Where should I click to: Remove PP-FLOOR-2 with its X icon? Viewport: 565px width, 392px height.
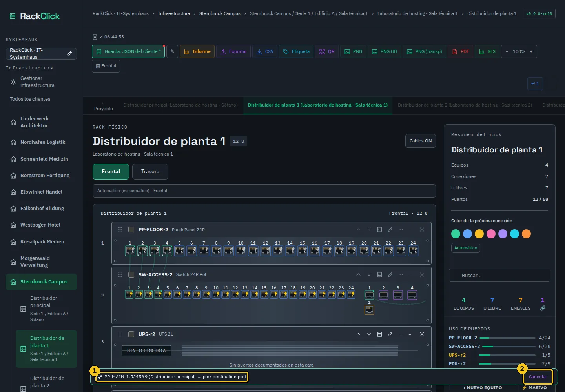422,230
